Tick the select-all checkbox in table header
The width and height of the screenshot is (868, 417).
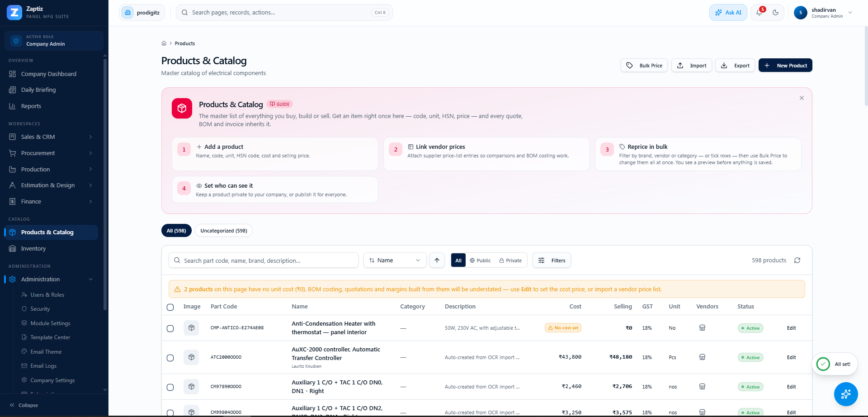coord(170,307)
